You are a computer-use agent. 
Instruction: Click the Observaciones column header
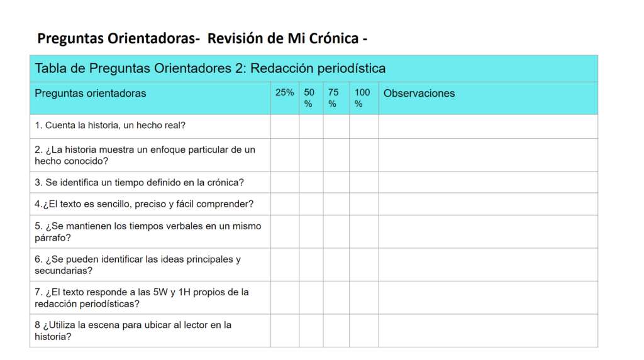419,93
